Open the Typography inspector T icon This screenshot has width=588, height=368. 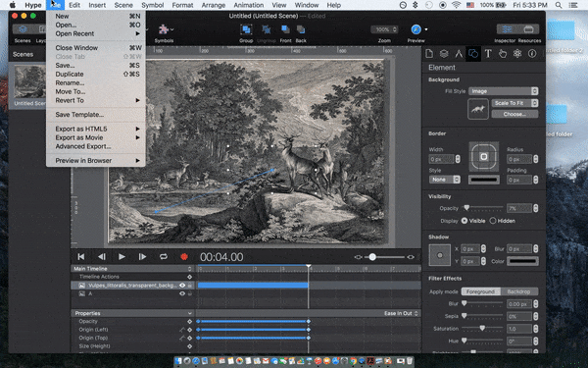[488, 54]
